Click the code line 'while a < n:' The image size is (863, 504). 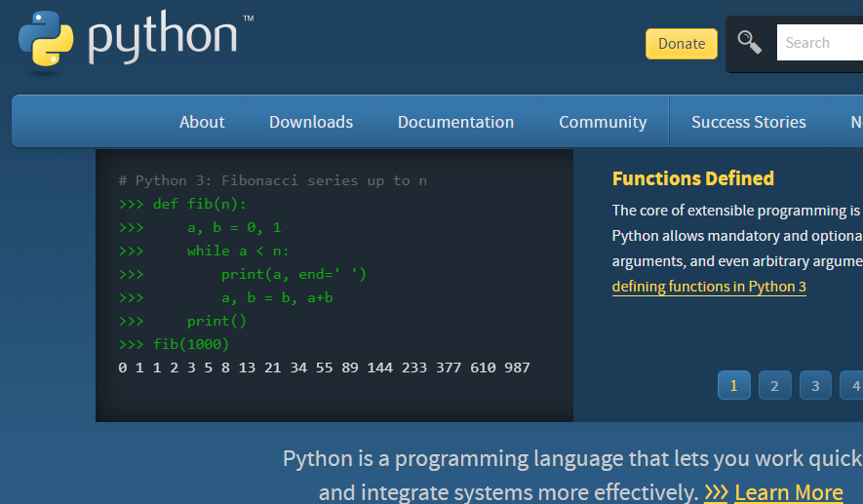pyautogui.click(x=238, y=251)
